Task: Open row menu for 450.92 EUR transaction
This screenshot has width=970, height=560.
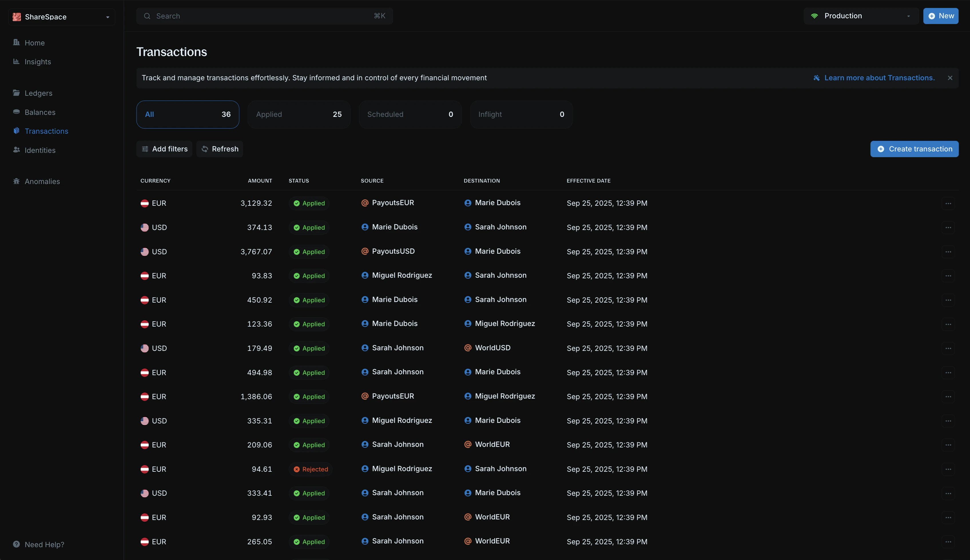Action: [x=948, y=300]
